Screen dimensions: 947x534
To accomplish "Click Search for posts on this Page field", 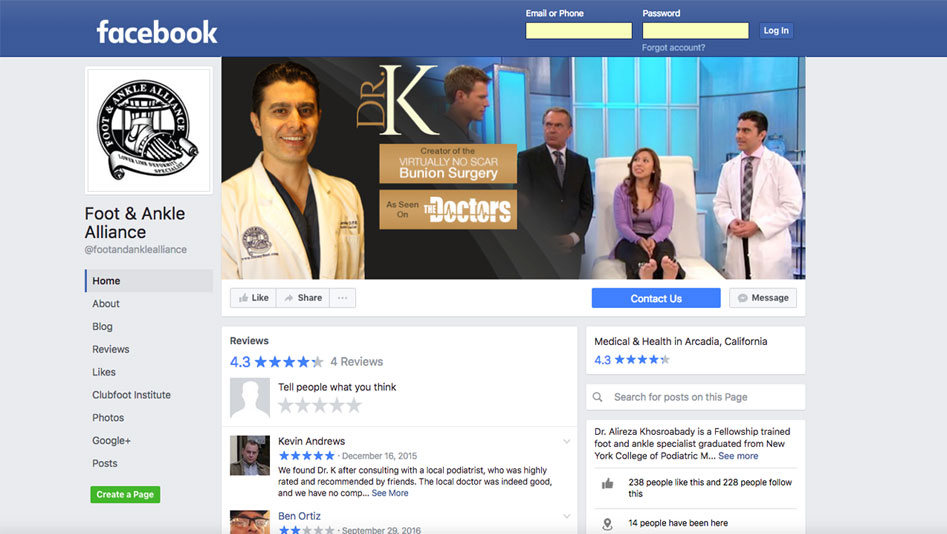I will coord(696,397).
